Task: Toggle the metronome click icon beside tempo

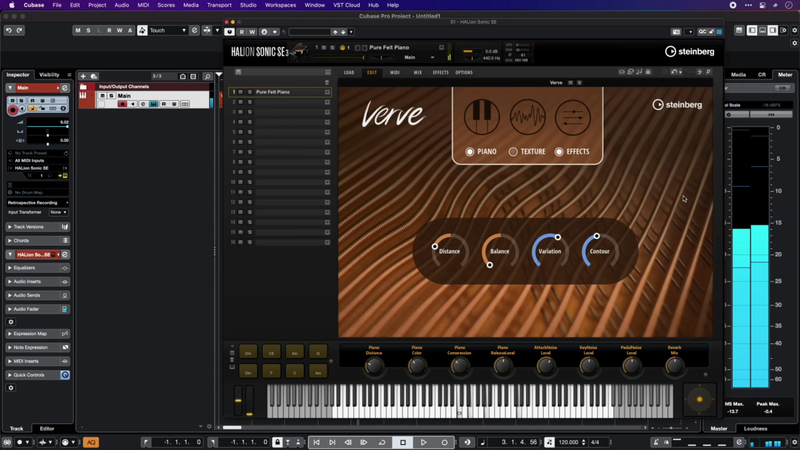Action: (549, 442)
